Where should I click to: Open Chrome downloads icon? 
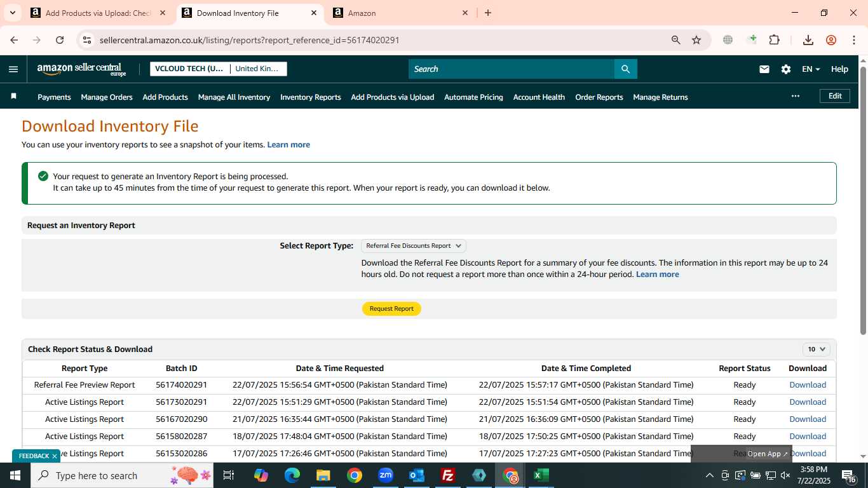coord(808,40)
